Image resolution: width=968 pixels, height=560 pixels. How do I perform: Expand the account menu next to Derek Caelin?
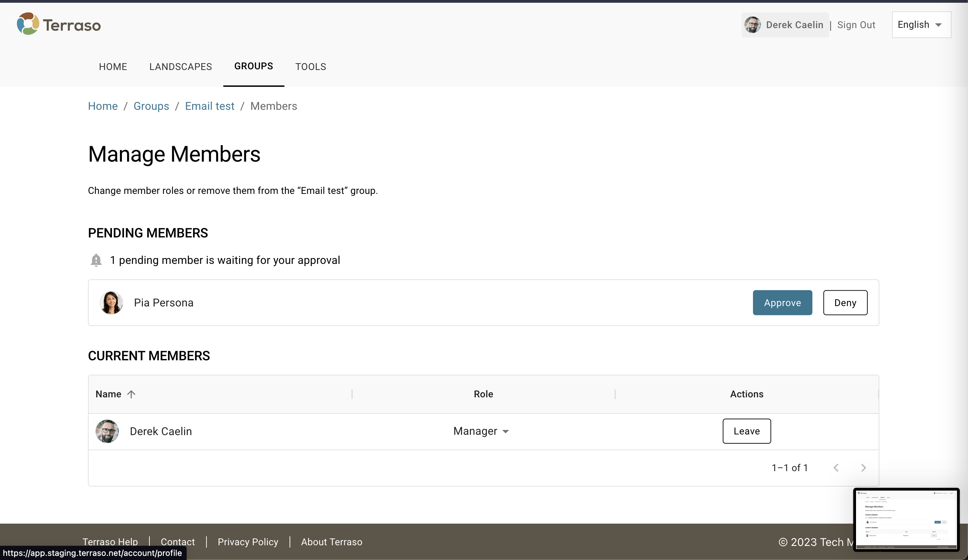pyautogui.click(x=795, y=25)
